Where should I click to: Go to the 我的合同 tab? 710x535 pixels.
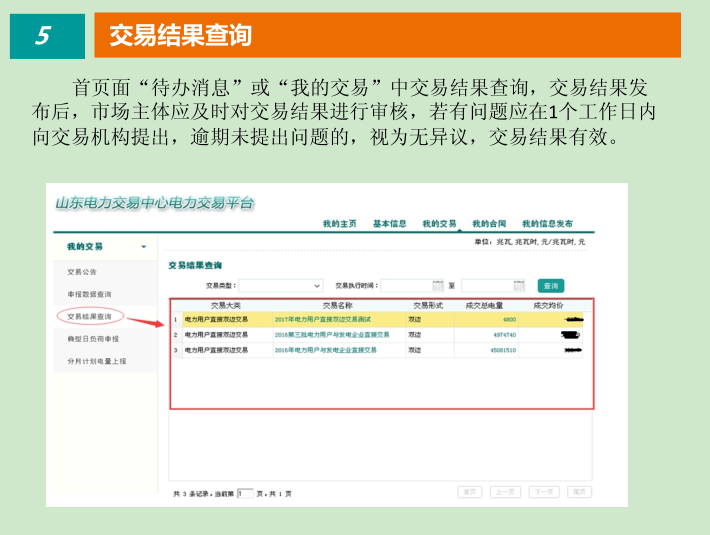coord(489,223)
